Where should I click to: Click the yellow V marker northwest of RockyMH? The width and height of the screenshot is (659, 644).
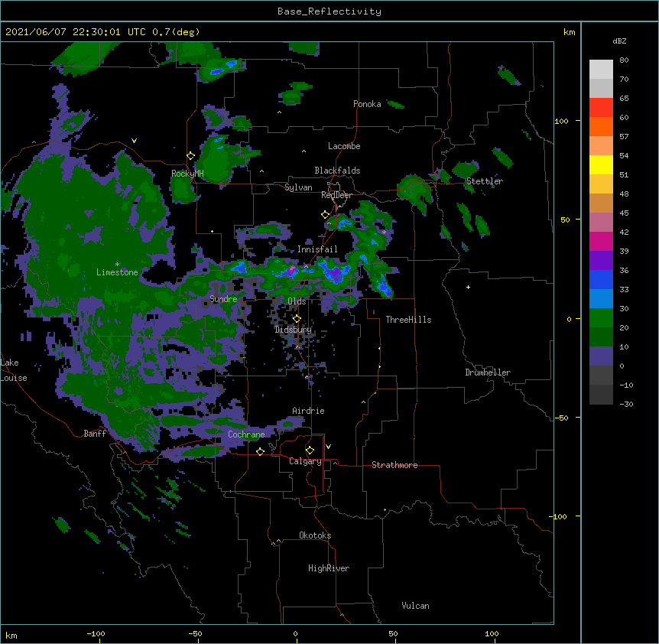(x=134, y=141)
